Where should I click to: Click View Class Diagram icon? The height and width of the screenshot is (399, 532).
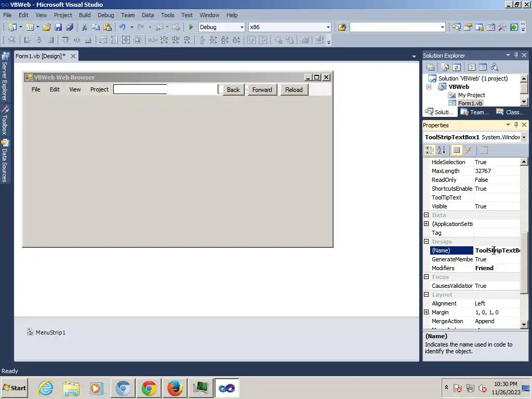pos(495,67)
